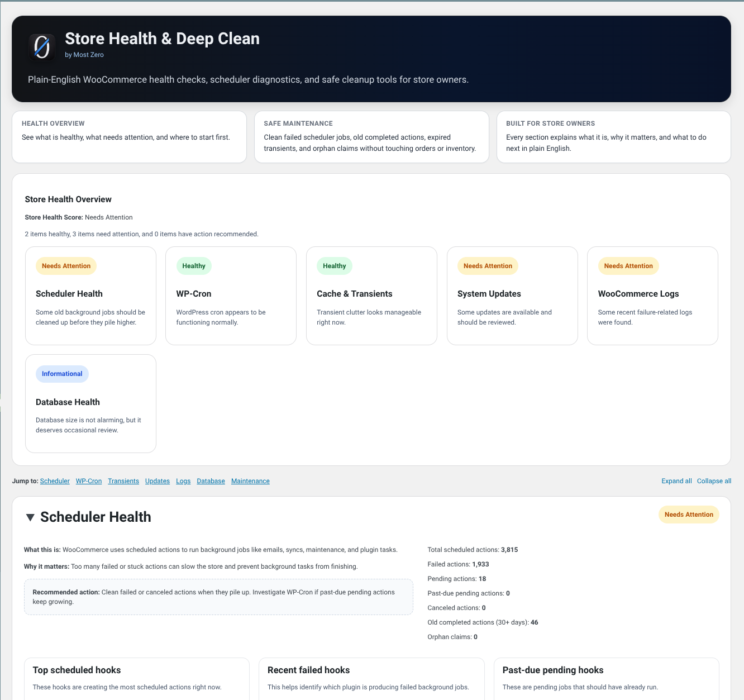Jump to the Maintenance section
This screenshot has width=744, height=700.
click(250, 480)
